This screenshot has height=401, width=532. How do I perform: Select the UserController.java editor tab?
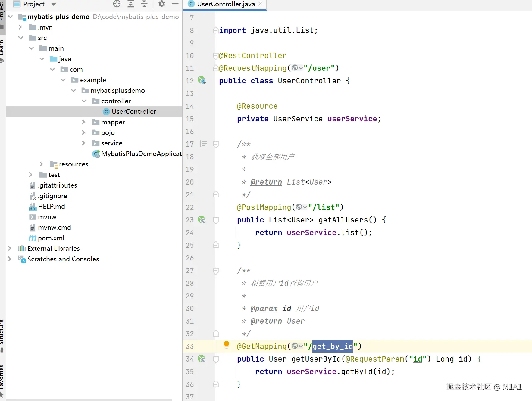(225, 4)
